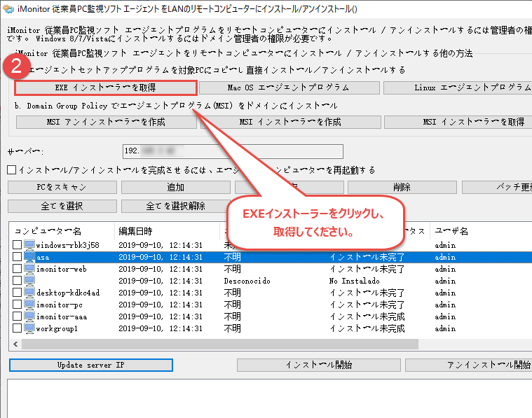Check the imonitor-pc row checkbox

[x=18, y=305]
